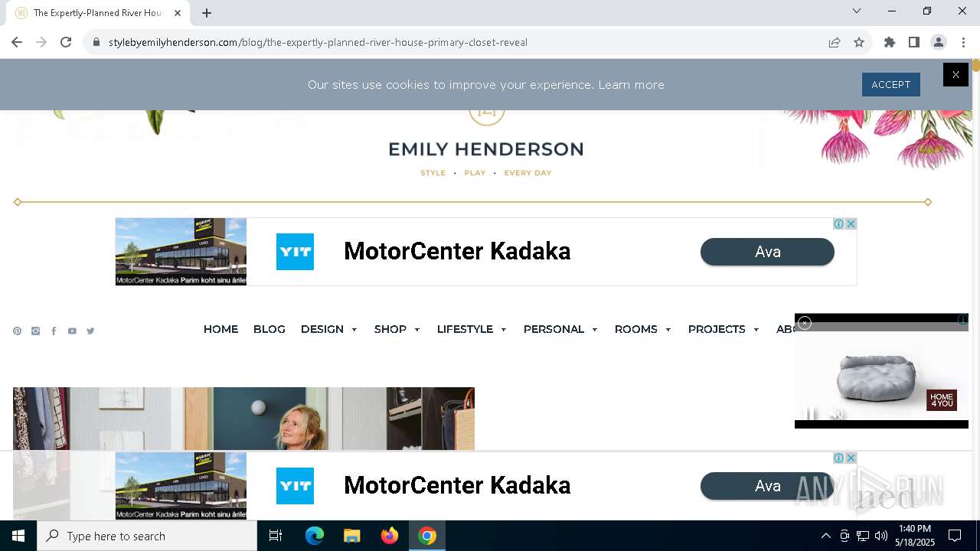Open Task View on the taskbar
The image size is (980, 551).
coord(276,536)
